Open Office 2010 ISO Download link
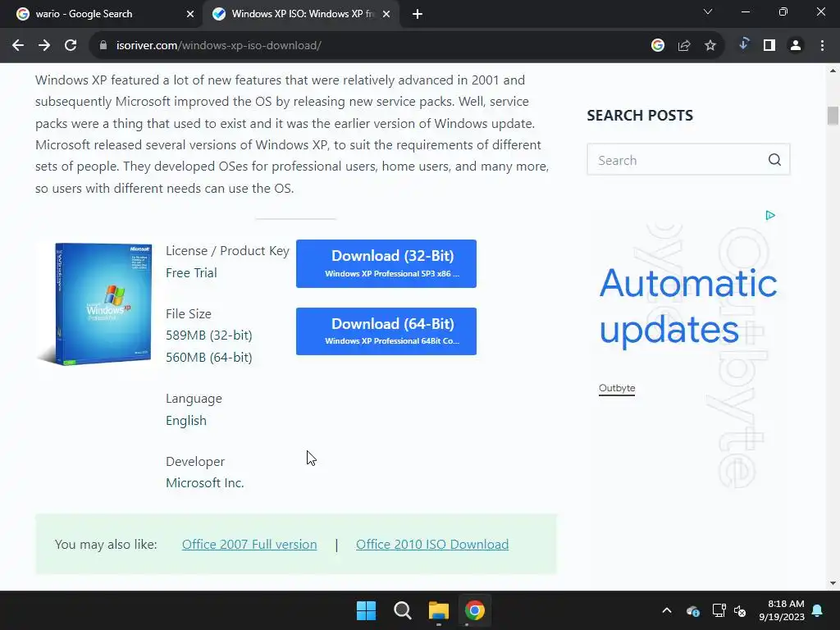The width and height of the screenshot is (840, 630). [x=432, y=545]
